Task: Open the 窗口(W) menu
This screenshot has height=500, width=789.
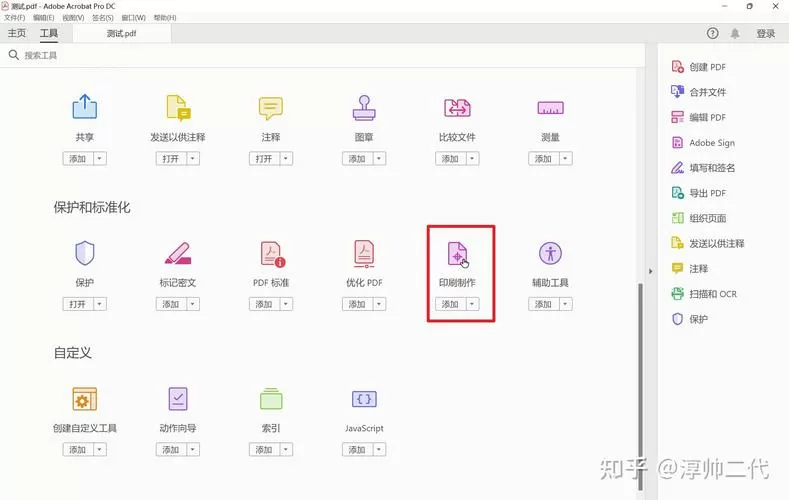Action: (133, 18)
